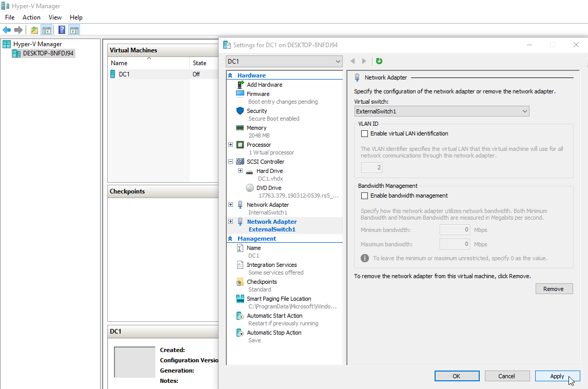Click the next item arrow in Settings
588x389 pixels.
[364, 61]
